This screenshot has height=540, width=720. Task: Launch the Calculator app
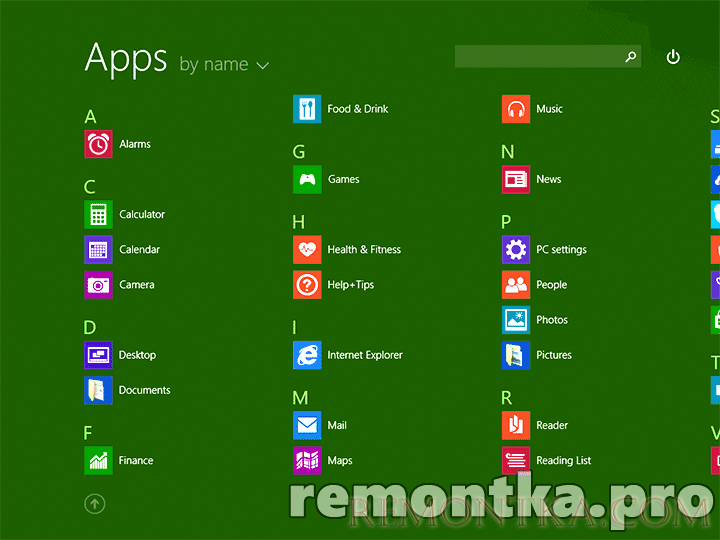(x=98, y=214)
